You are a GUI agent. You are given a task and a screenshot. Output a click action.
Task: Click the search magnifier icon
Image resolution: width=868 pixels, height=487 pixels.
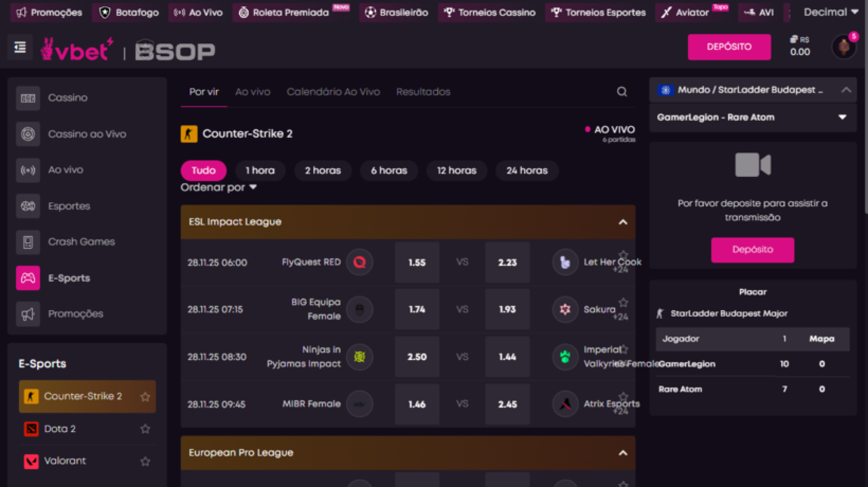tap(622, 92)
